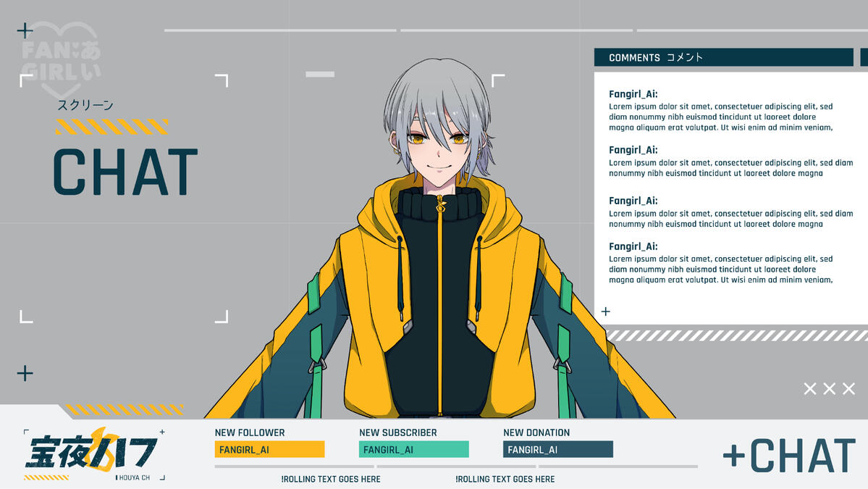Viewport: 868px width, 489px height.
Task: Select the CHAT screen heading
Action: [125, 171]
